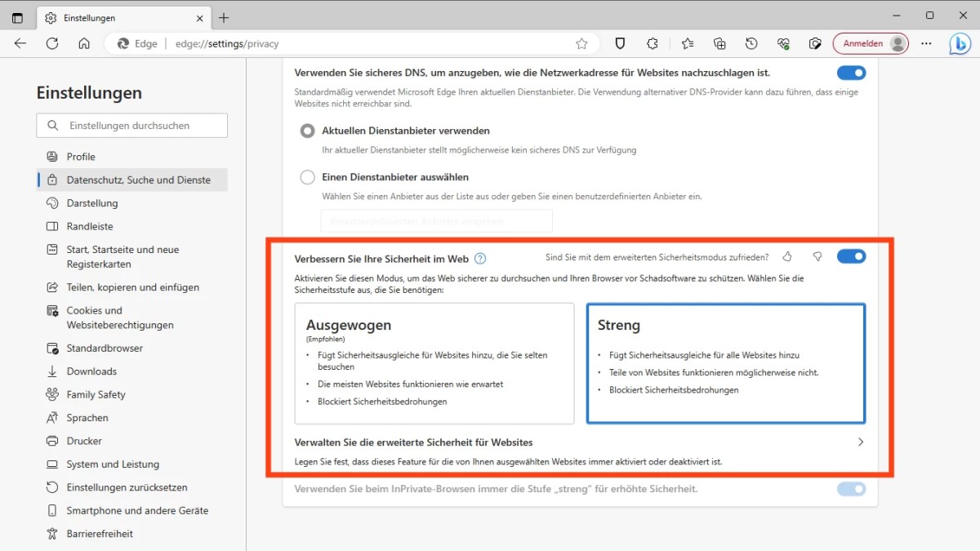Screen dimensions: 980x551
Task: Click in 'Einstellungen durchsuchen' search field
Action: (132, 126)
